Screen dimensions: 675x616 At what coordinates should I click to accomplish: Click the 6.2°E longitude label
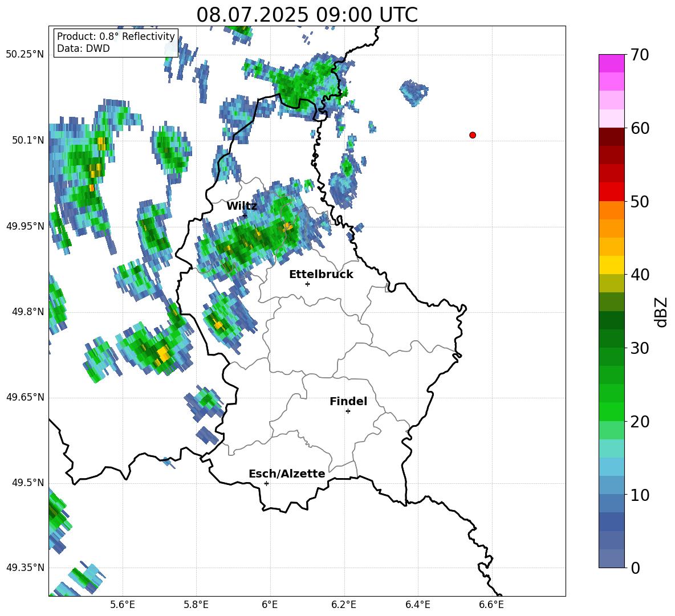[x=344, y=605]
